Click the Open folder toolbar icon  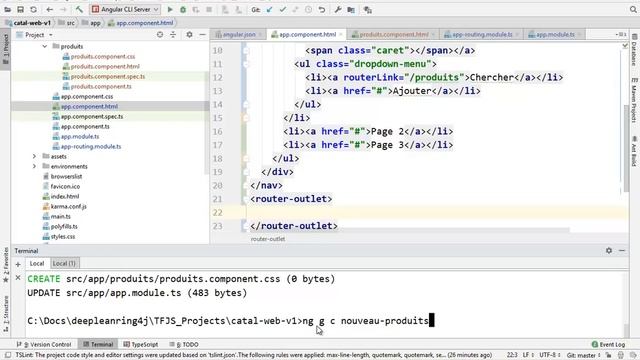pos(7,9)
